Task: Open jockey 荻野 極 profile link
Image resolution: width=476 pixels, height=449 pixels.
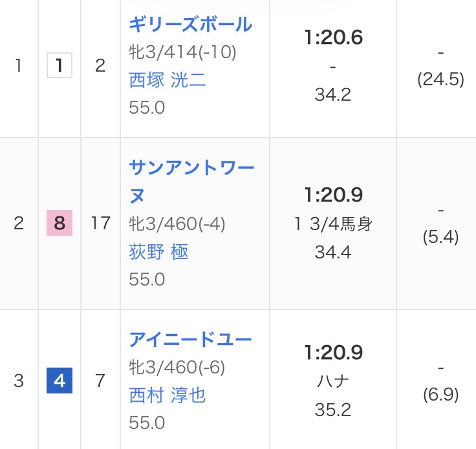Action: [158, 251]
